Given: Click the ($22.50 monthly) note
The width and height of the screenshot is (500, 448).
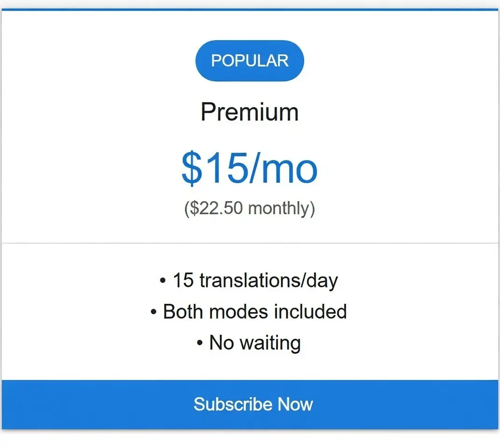Looking at the screenshot, I should (x=250, y=208).
